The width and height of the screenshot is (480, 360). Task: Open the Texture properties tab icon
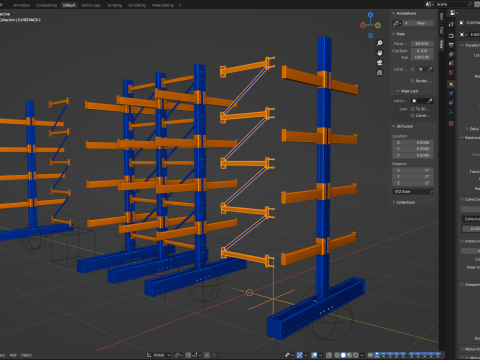[451, 123]
